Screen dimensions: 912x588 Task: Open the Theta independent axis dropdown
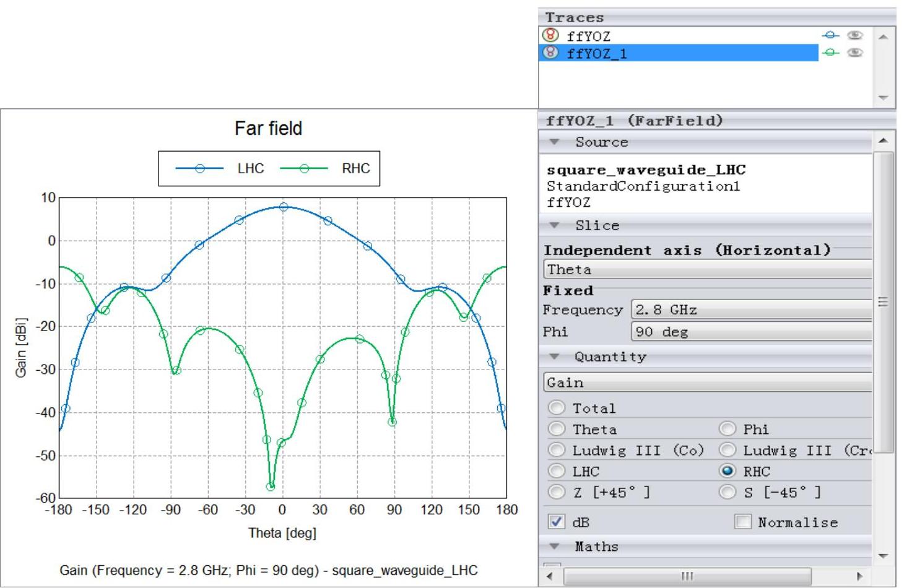(x=707, y=269)
